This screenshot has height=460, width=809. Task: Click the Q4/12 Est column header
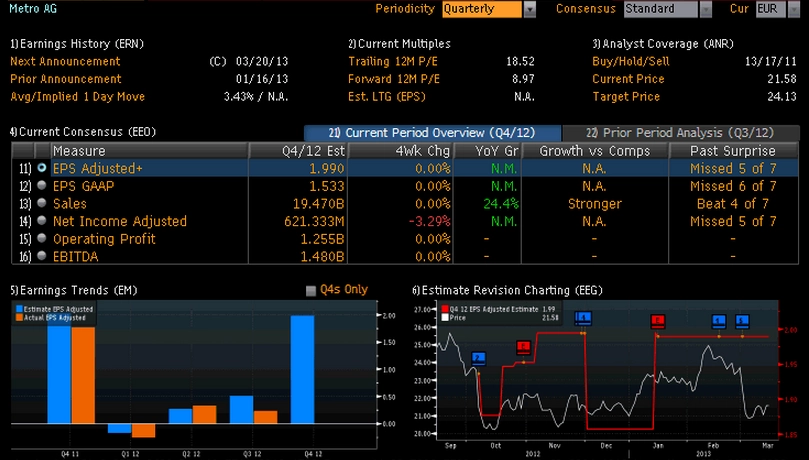[298, 151]
